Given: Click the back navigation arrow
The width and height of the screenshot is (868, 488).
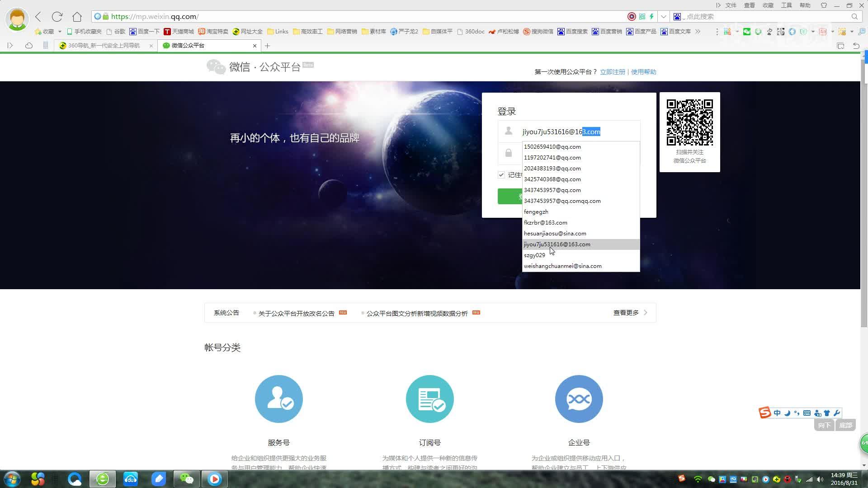Looking at the screenshot, I should pyautogui.click(x=38, y=17).
